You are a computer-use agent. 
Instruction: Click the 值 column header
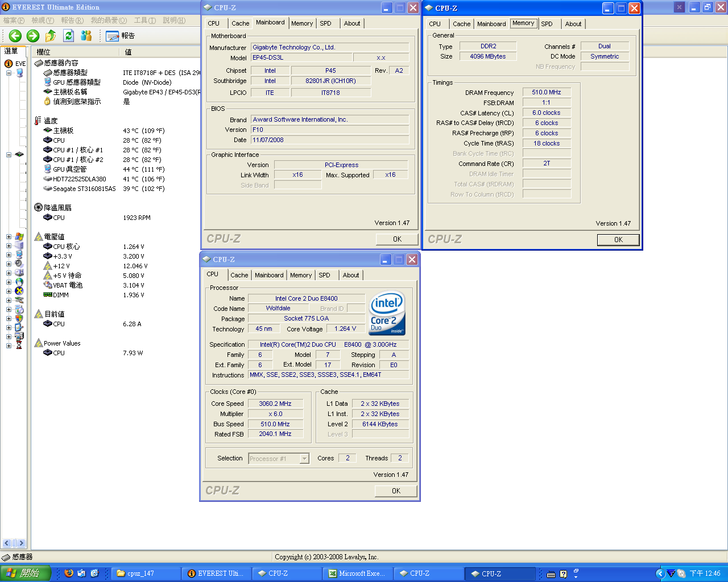(x=160, y=52)
